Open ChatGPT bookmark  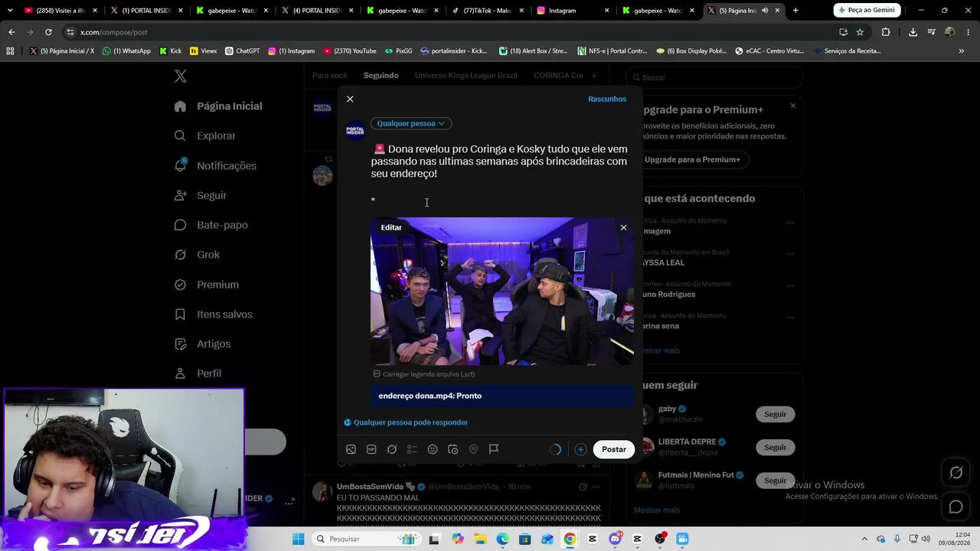tap(242, 51)
